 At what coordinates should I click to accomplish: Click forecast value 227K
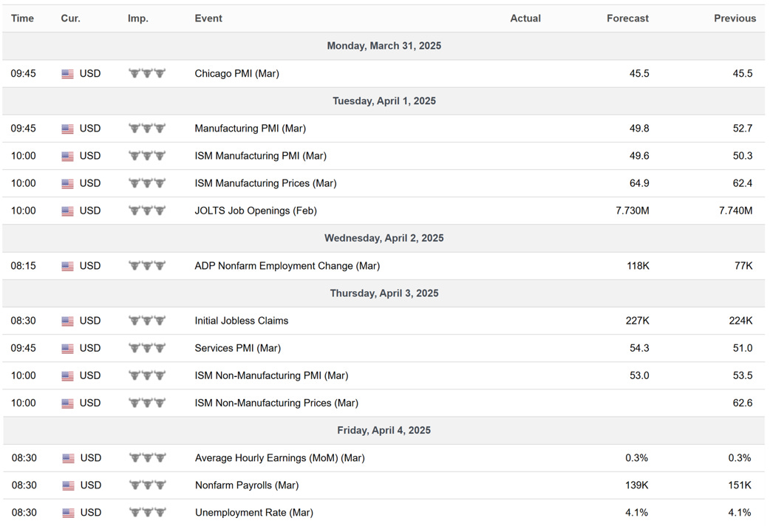point(638,321)
